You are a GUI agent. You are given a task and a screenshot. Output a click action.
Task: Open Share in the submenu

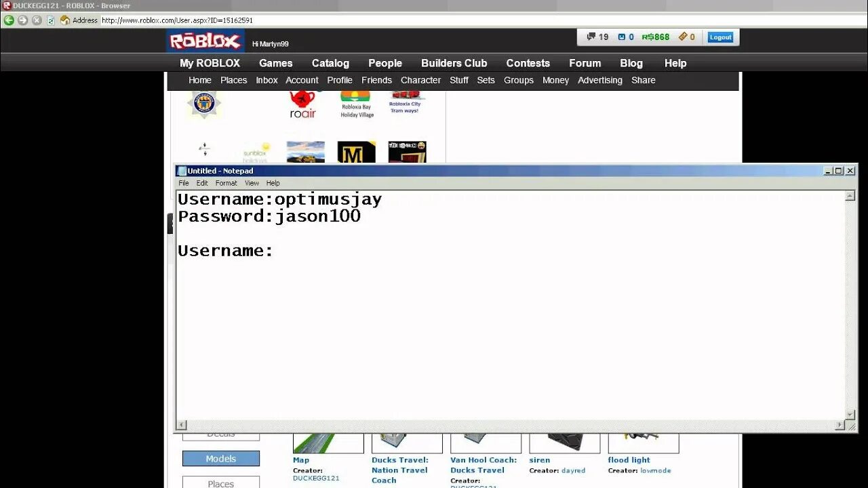pos(643,80)
